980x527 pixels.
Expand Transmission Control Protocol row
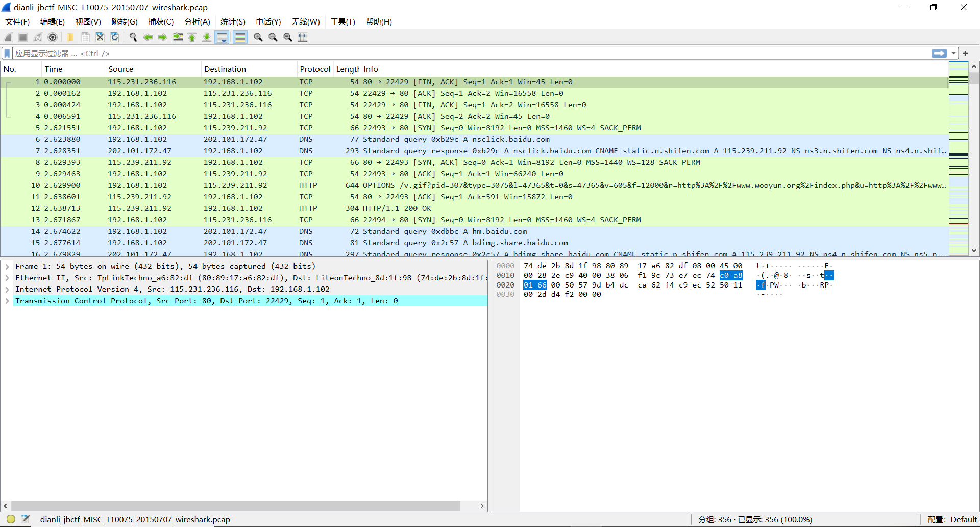click(x=7, y=301)
